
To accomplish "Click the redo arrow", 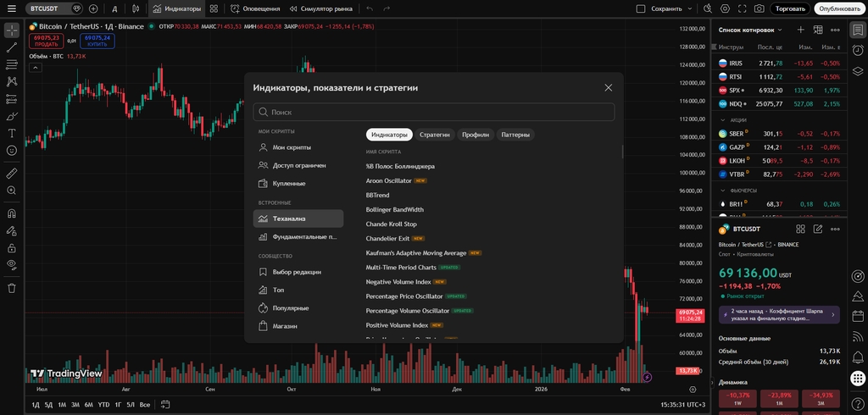I will [387, 8].
